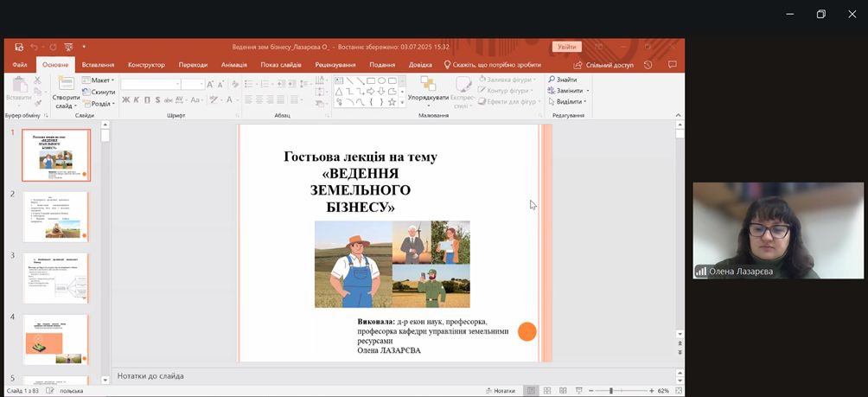
Task: Toggle italic (К) formatting
Action: point(137,100)
